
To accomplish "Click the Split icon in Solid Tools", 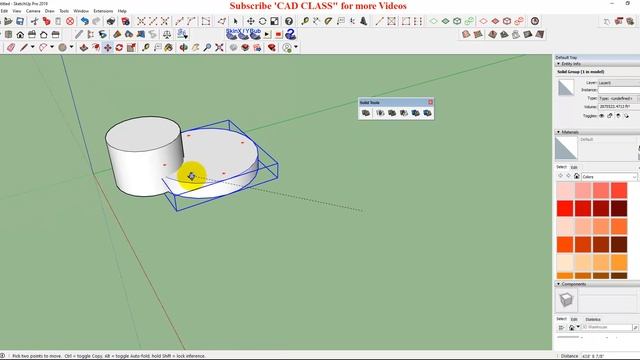I will pyautogui.click(x=427, y=113).
